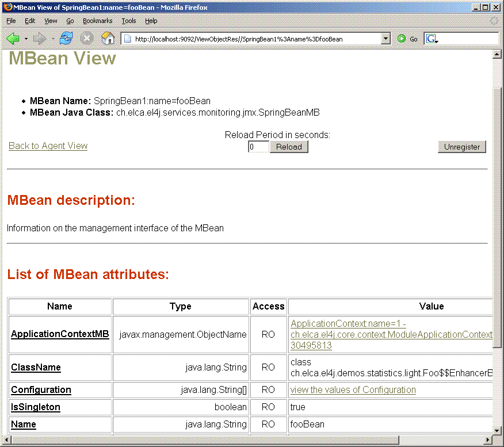Open the Name attribute link
This screenshot has height=447, width=504.
24,424
